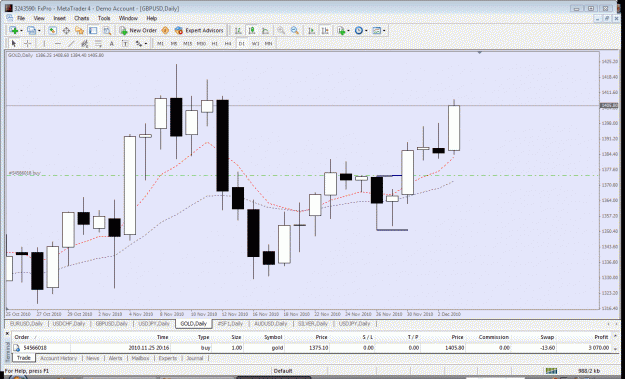The image size is (625, 379).
Task: Open the Periods clock icon
Action: (358, 30)
